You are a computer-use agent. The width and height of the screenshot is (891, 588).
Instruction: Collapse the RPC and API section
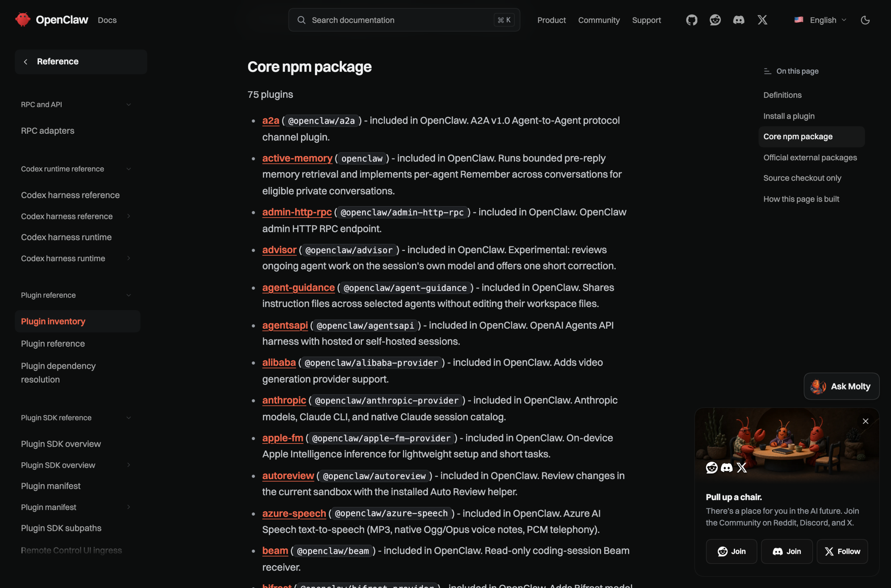coord(77,105)
